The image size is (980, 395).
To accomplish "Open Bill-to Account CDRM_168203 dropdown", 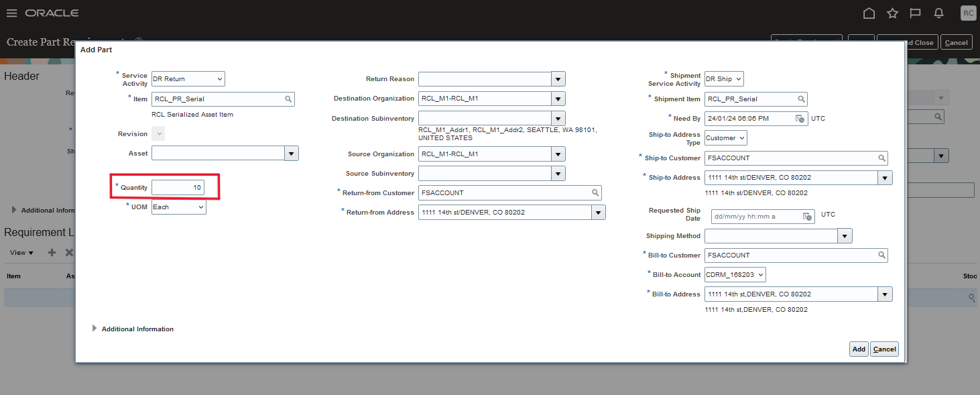I will pos(735,275).
